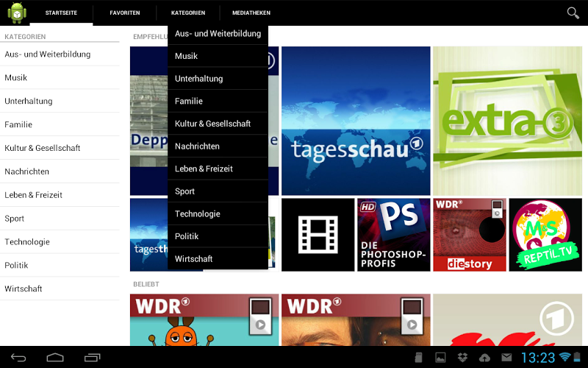Choose Unterhaltung in the dropdown menu
This screenshot has height=368, width=588.
click(218, 79)
